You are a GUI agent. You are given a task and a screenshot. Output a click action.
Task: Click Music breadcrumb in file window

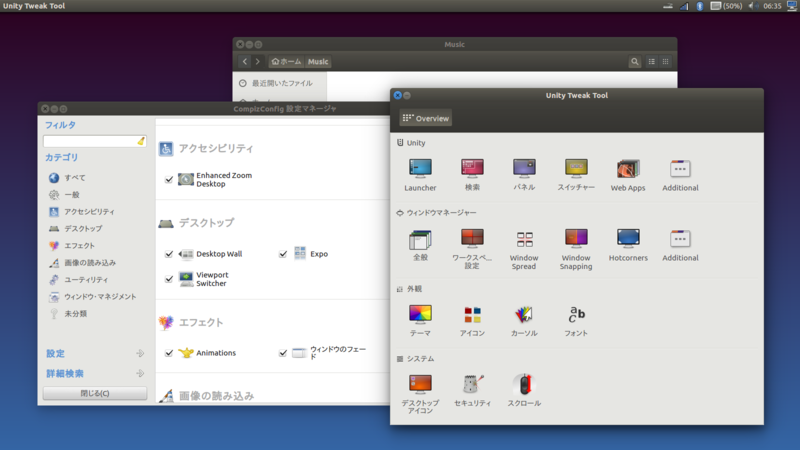pyautogui.click(x=318, y=62)
